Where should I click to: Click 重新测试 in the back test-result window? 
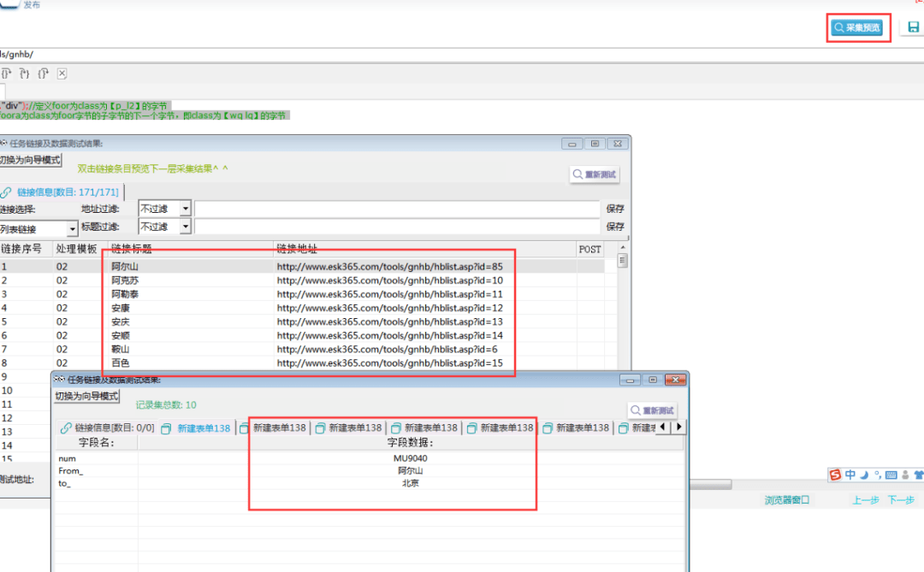point(594,174)
